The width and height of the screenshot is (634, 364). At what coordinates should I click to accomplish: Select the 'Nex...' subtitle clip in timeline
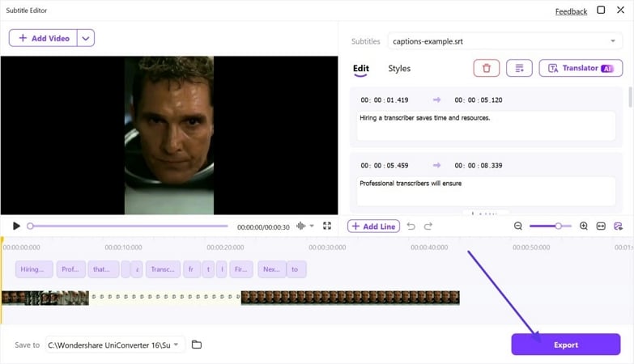(272, 269)
